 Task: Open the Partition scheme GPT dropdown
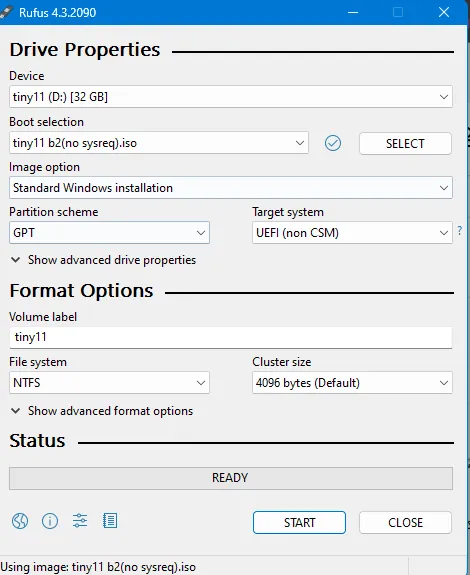pos(109,232)
